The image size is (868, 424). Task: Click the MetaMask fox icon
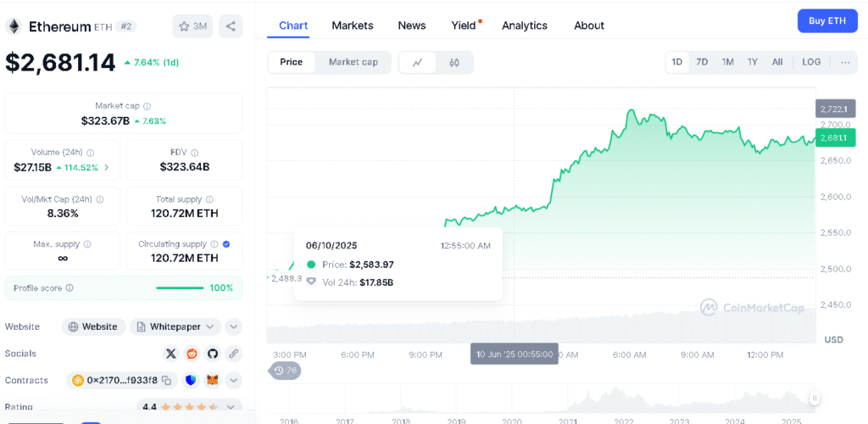coord(213,381)
